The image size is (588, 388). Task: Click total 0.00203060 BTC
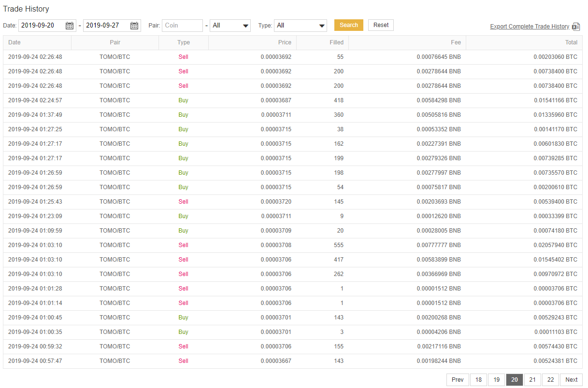(556, 57)
